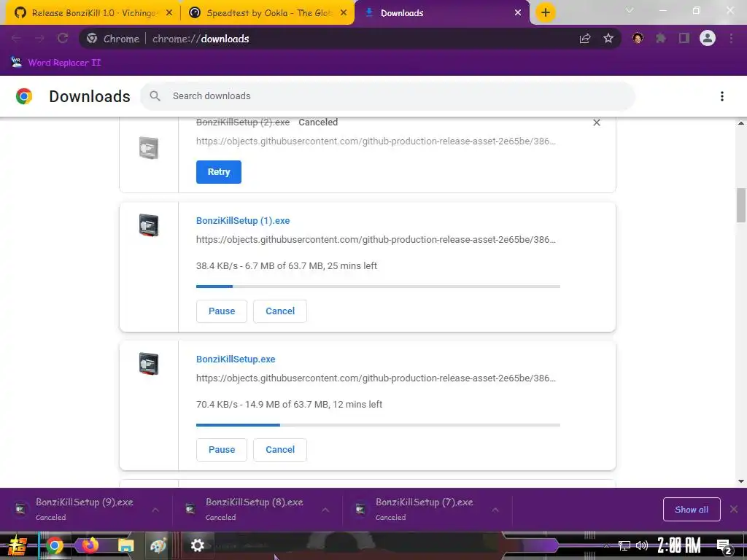Open the Chrome three-dot menu
This screenshot has width=747, height=560.
click(731, 39)
